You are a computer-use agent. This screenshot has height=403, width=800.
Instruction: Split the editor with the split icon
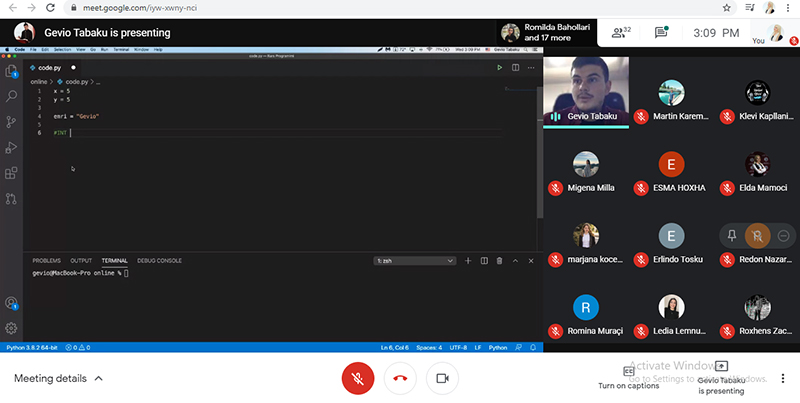515,67
